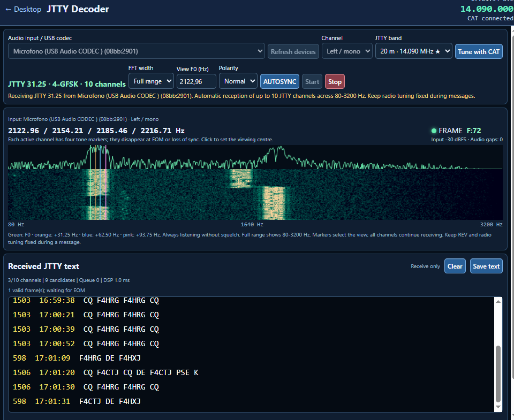Open the Channel Left / mono dropdown
This screenshot has width=514, height=420.
point(347,51)
